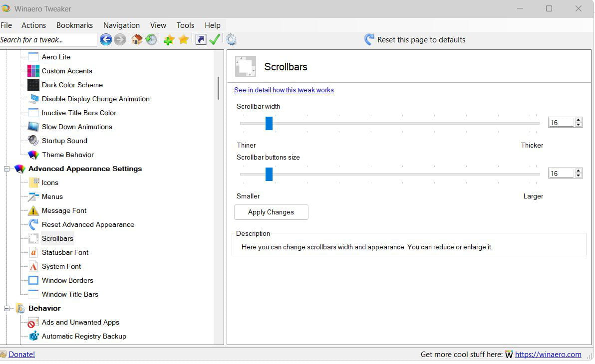Open the recent tweaks history clock icon
Viewport: 595px width, 364px height.
pos(151,39)
